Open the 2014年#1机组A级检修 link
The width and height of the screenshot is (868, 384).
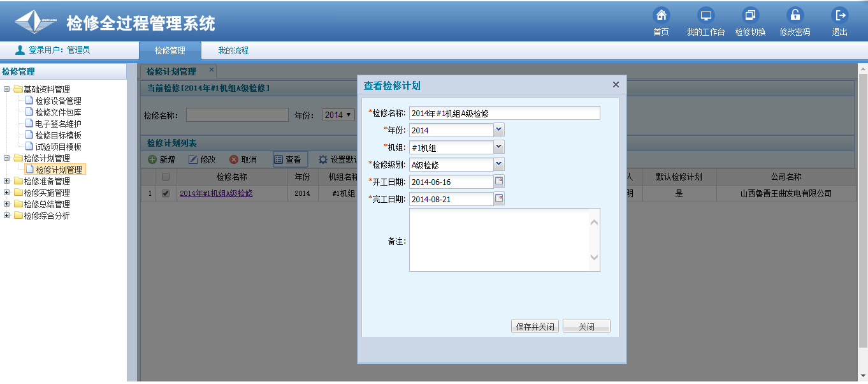(216, 193)
